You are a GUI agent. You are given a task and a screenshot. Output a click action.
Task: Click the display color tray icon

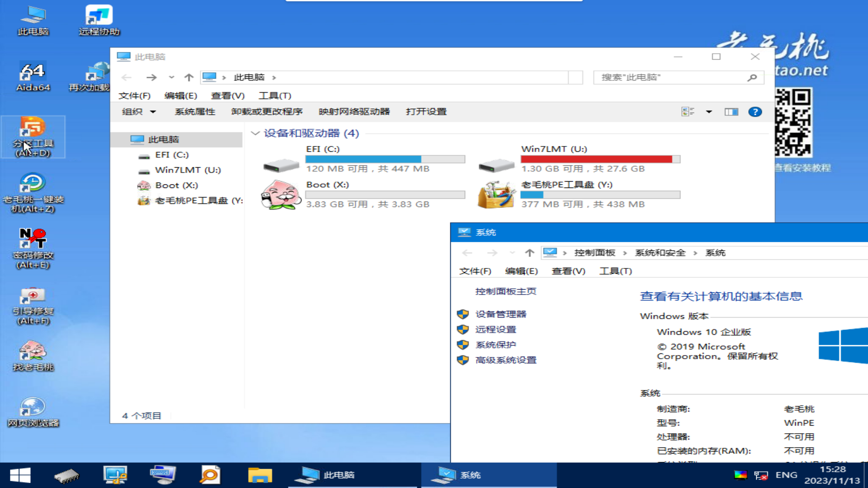tap(741, 475)
